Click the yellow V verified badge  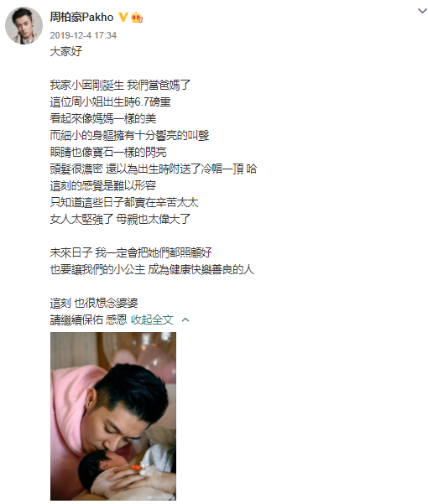click(123, 17)
